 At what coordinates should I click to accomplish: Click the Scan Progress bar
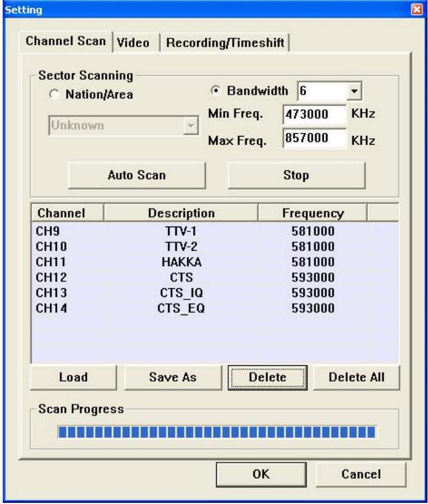click(x=216, y=432)
